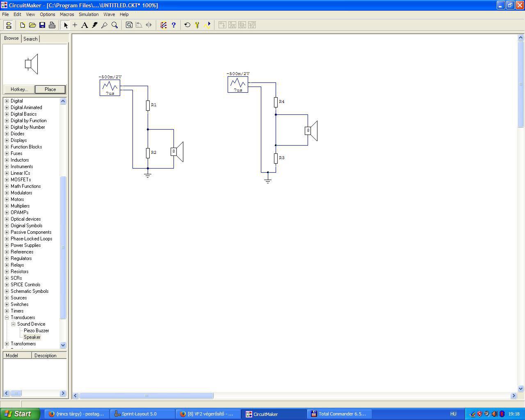Image resolution: width=525 pixels, height=420 pixels.
Task: Select the Arrow pointer tool
Action: (x=65, y=25)
